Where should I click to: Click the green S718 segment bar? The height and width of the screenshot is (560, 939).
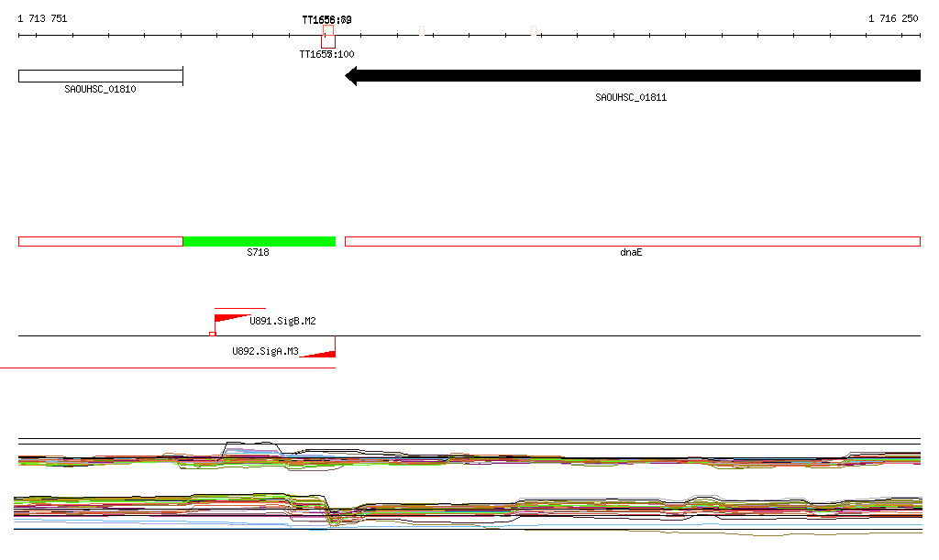260,242
